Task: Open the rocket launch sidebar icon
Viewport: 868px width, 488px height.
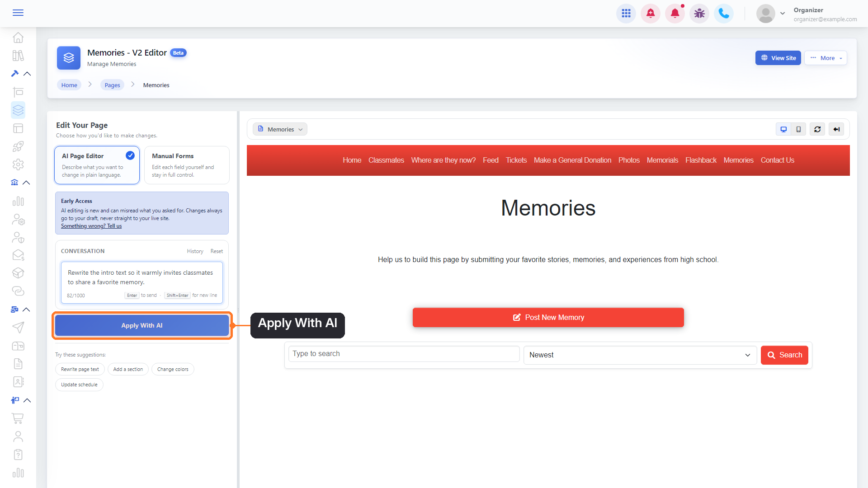Action: [x=18, y=146]
